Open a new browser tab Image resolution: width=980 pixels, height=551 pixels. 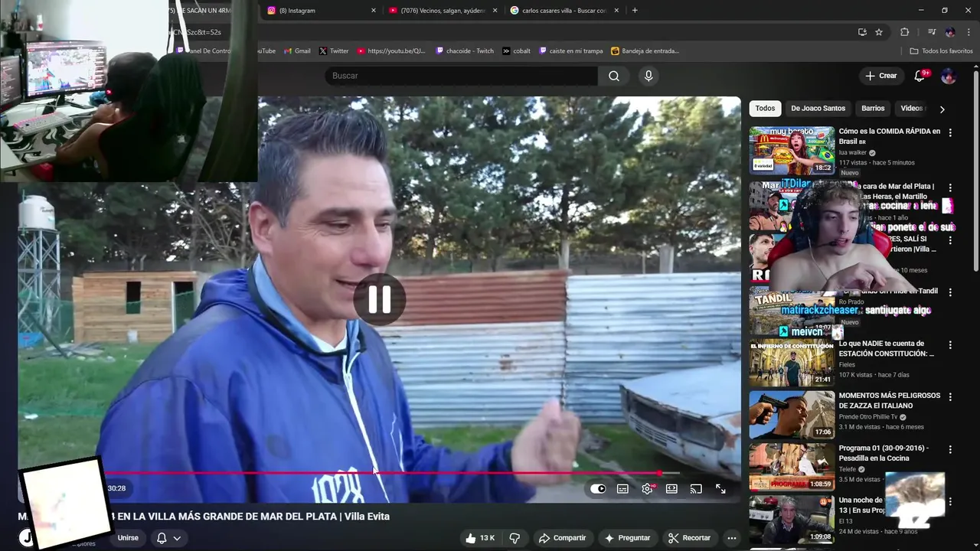tap(635, 11)
